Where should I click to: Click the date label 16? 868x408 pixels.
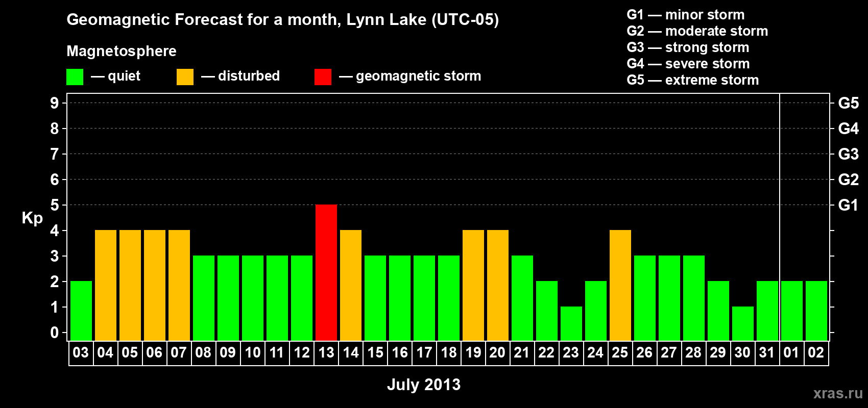point(400,353)
